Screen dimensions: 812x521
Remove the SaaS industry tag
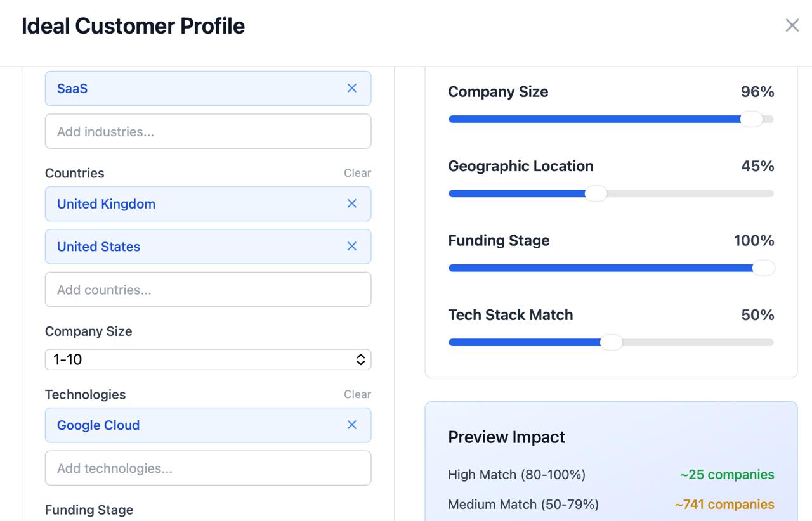tap(352, 88)
